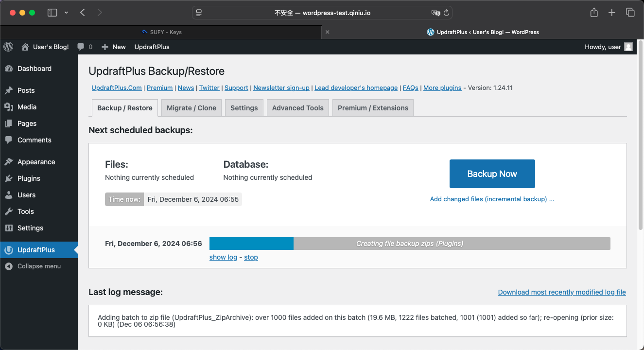This screenshot has width=644, height=350.
Task: Open the Support link
Action: [x=236, y=88]
